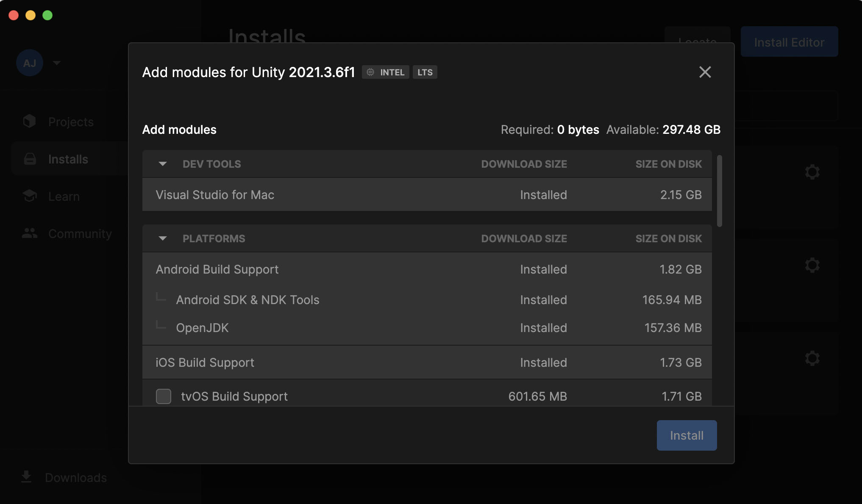Open the Projects sidebar item
The image size is (862, 504).
71,122
